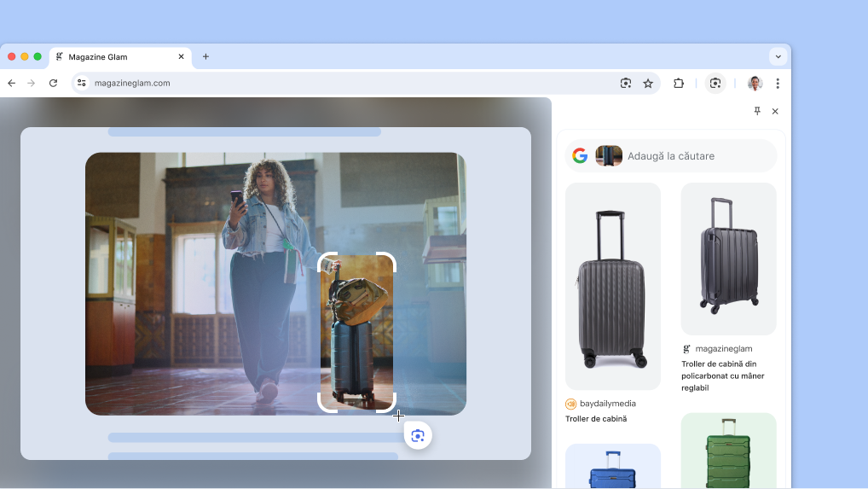This screenshot has width=868, height=489.
Task: Reload the current page
Action: coord(53,83)
